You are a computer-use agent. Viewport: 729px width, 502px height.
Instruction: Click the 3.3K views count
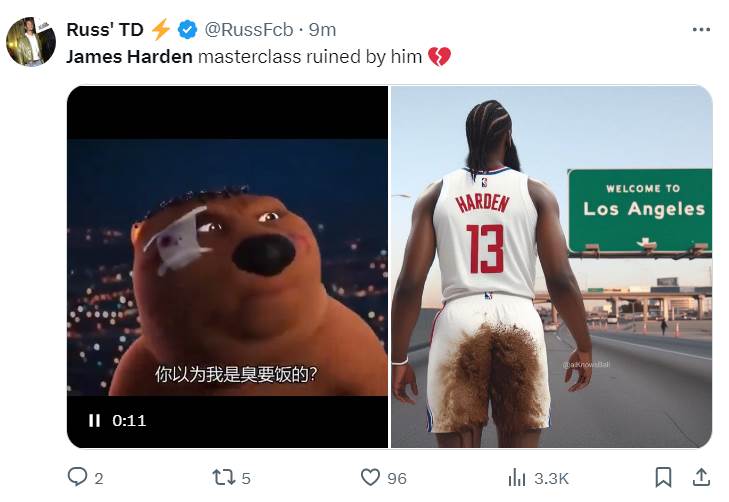551,478
